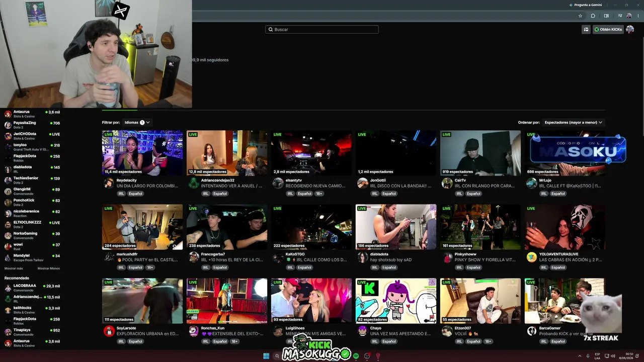Select PayasitaZing in the sidebar

click(x=32, y=125)
